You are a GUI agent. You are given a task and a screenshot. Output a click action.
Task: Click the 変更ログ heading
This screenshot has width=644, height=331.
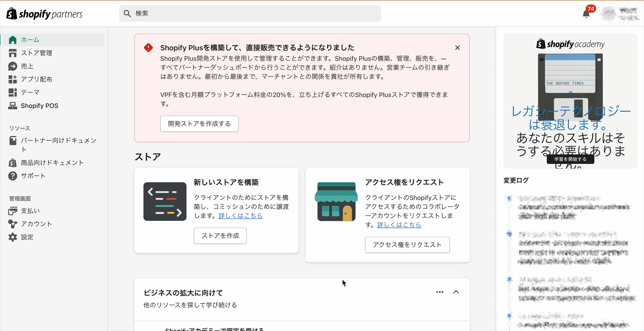click(x=516, y=181)
